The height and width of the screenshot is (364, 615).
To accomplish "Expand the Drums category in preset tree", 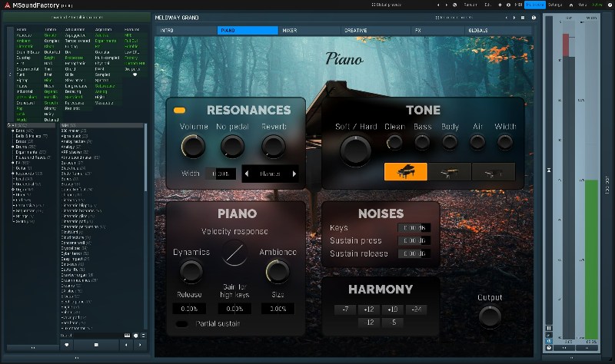I will pyautogui.click(x=12, y=147).
